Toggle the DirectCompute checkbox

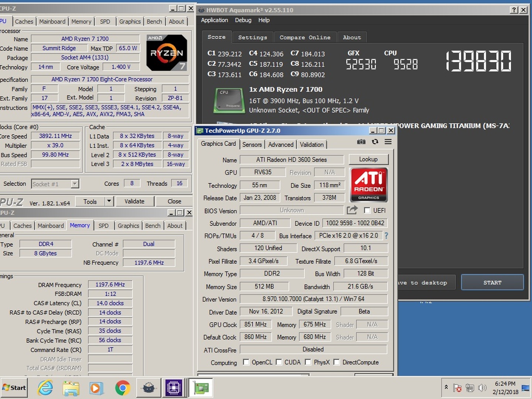tap(337, 362)
